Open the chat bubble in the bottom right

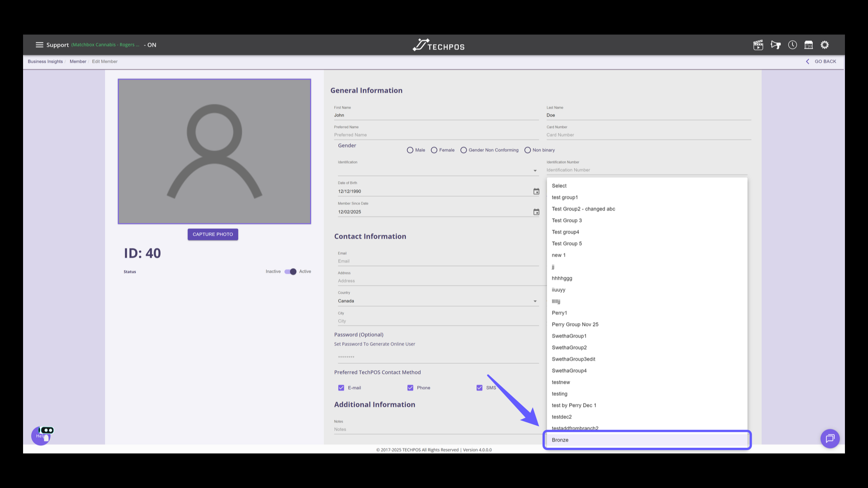(830, 438)
